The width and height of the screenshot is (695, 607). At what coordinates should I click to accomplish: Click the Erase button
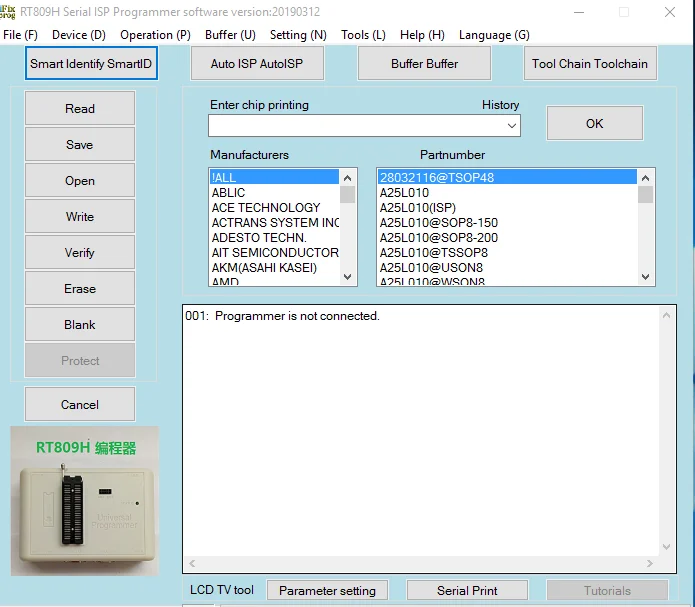(80, 288)
